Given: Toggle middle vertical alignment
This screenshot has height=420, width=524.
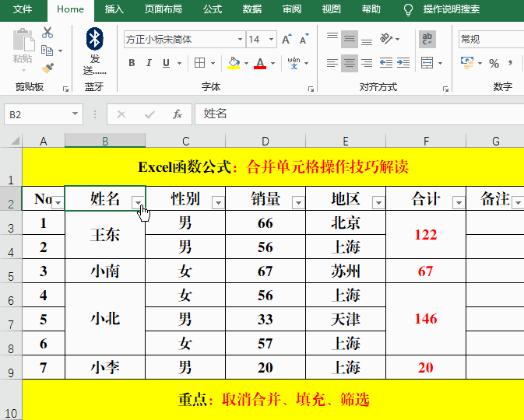Looking at the screenshot, I should coord(350,39).
